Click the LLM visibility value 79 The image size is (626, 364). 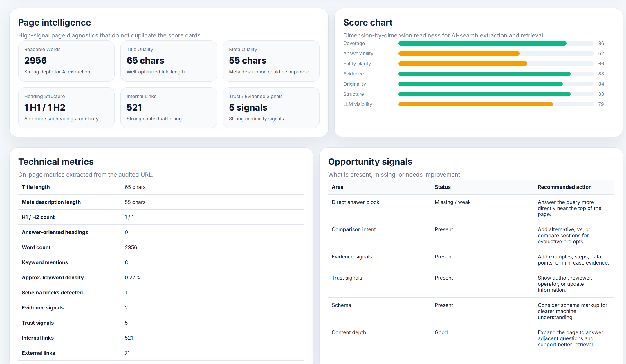[x=601, y=104]
